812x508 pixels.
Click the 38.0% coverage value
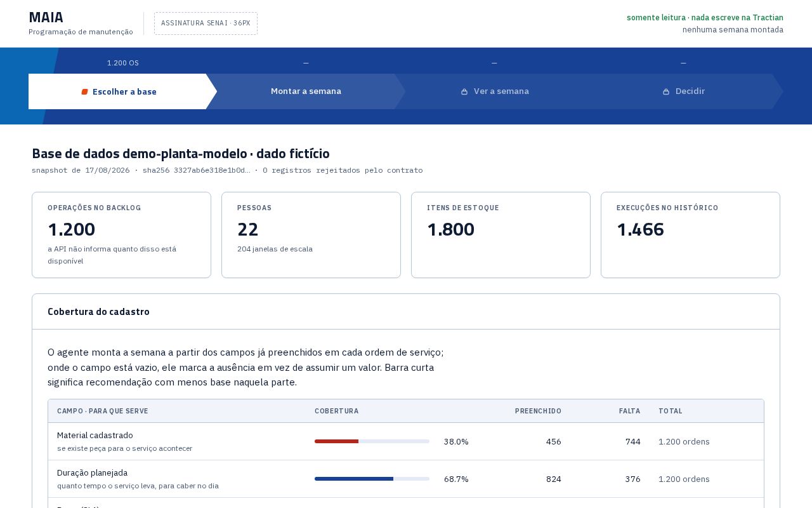click(x=456, y=441)
